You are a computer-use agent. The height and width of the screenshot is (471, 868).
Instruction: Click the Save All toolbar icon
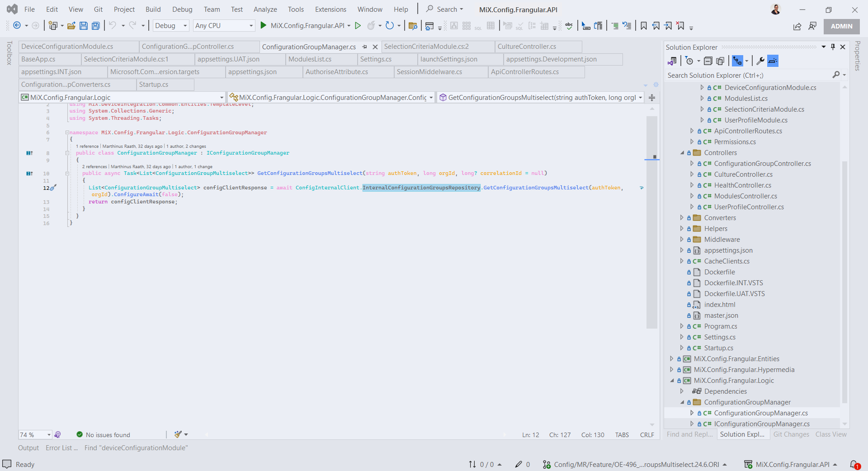pyautogui.click(x=95, y=26)
